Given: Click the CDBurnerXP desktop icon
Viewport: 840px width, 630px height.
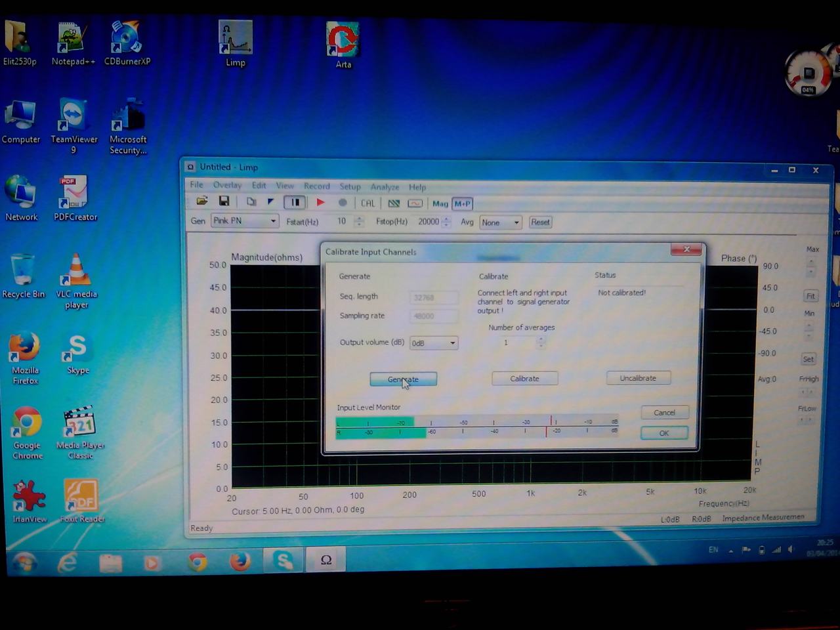Looking at the screenshot, I should (127, 43).
